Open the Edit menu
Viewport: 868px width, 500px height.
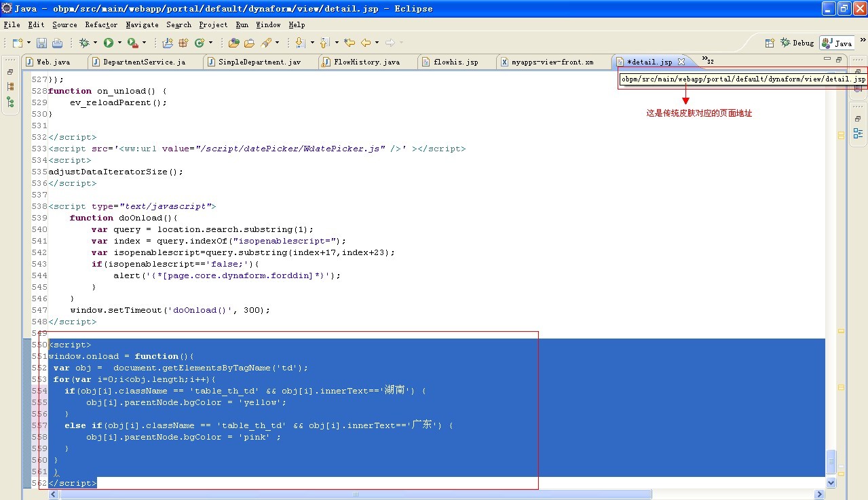37,25
